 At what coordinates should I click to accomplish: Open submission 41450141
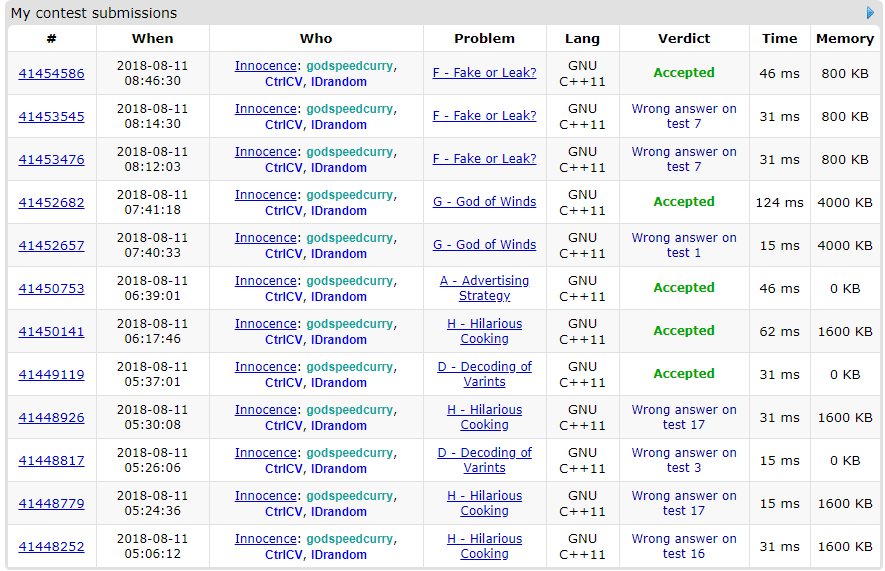51,332
